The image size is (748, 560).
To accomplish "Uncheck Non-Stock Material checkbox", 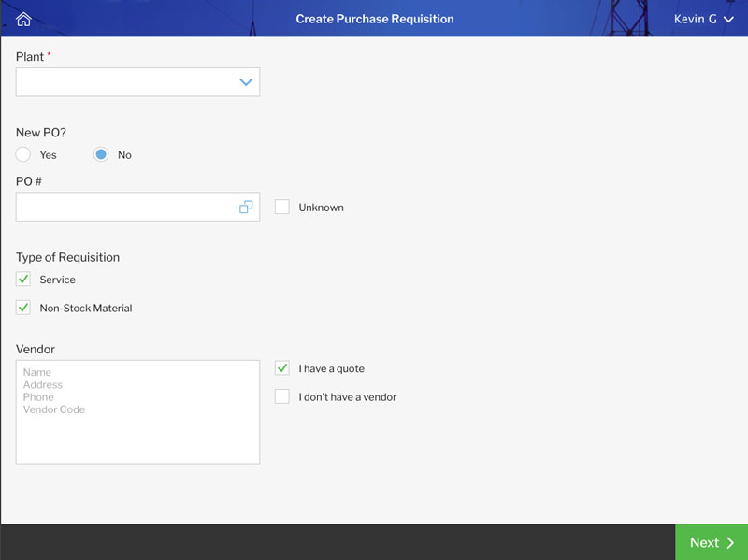I will click(x=22, y=308).
